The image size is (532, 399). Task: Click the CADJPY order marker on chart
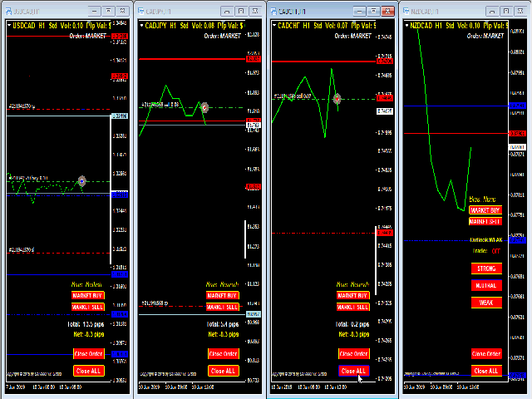(x=204, y=107)
